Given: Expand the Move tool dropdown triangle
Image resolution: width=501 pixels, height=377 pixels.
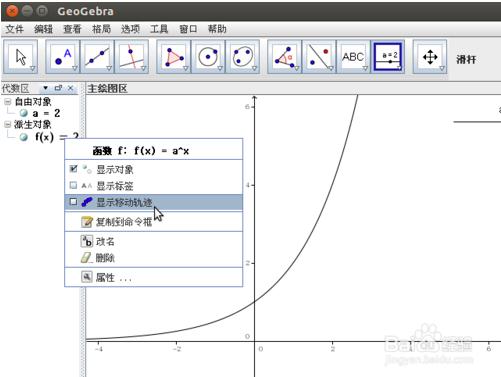Looking at the screenshot, I should tap(33, 69).
